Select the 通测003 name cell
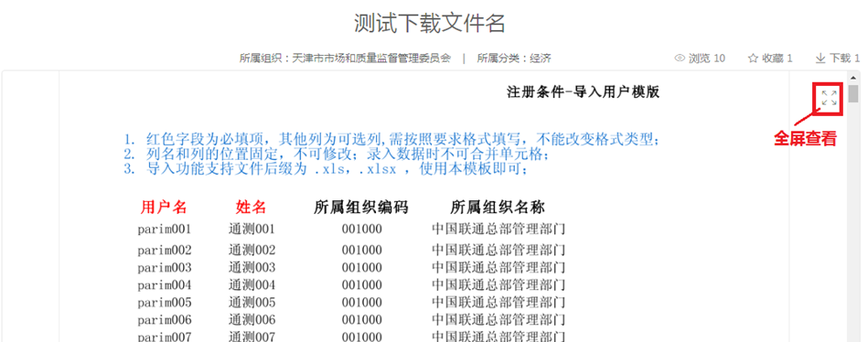The width and height of the screenshot is (868, 342). coord(252,268)
